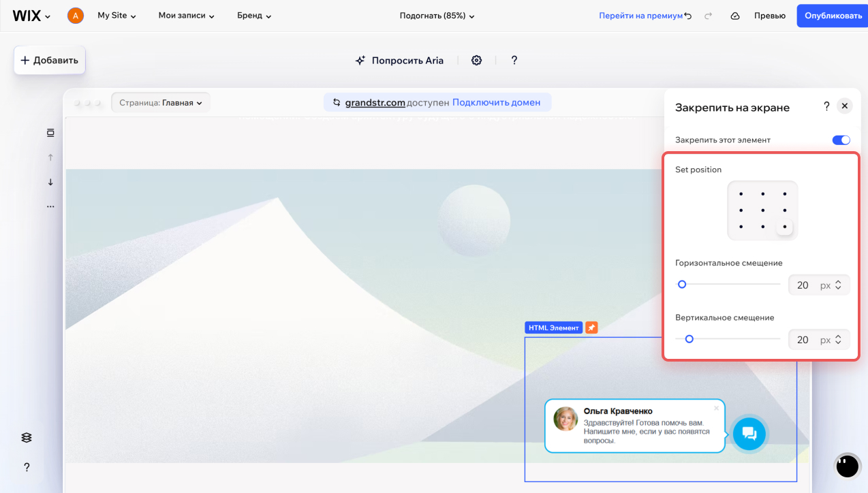Click the undo arrow icon
868x493 pixels.
coord(688,16)
